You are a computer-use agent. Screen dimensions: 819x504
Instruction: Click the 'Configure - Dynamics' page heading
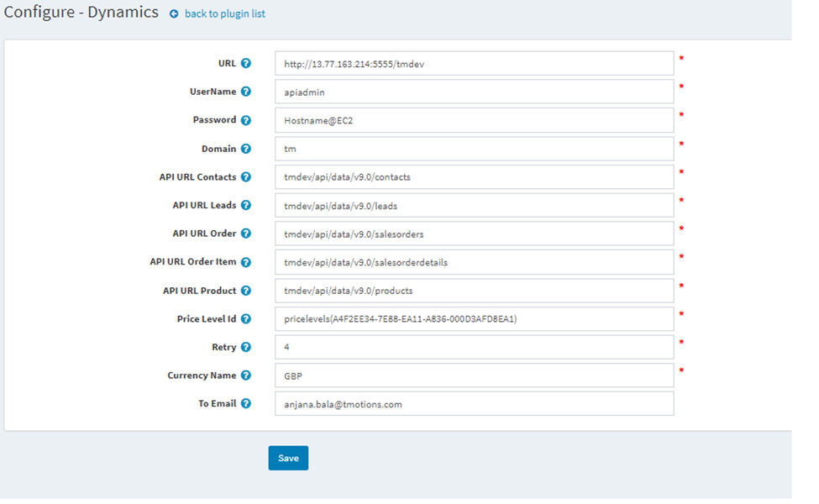(x=81, y=12)
